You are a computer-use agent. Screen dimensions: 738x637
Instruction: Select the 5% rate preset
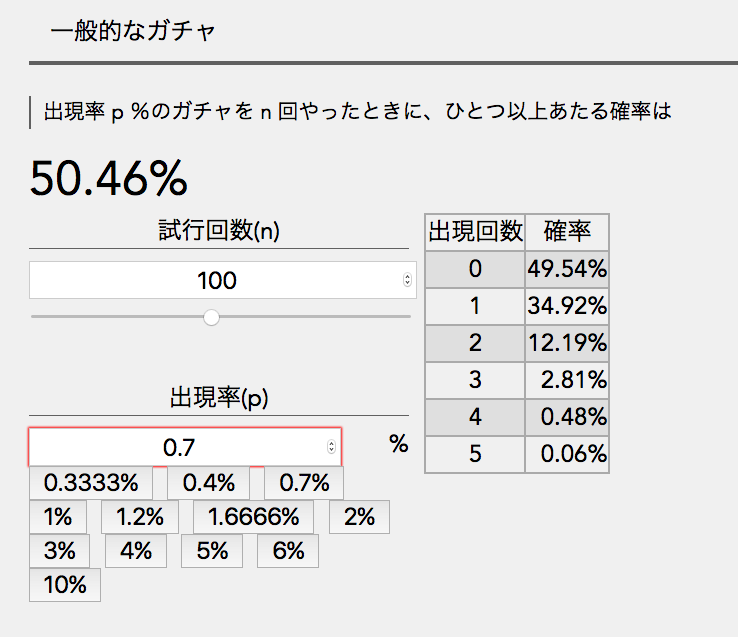pos(211,551)
